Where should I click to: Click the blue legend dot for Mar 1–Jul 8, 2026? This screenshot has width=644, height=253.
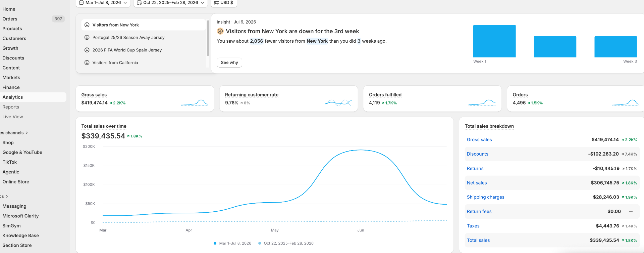point(215,243)
